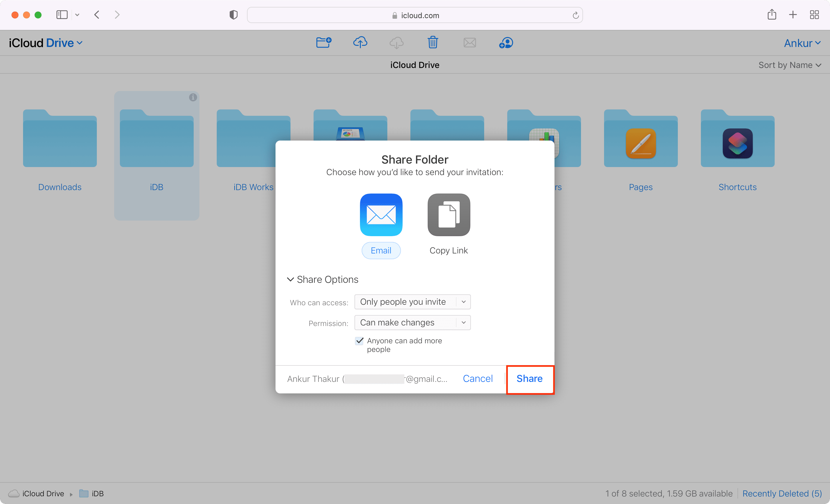The height and width of the screenshot is (504, 830).
Task: Click the Copy Link label
Action: click(x=449, y=251)
